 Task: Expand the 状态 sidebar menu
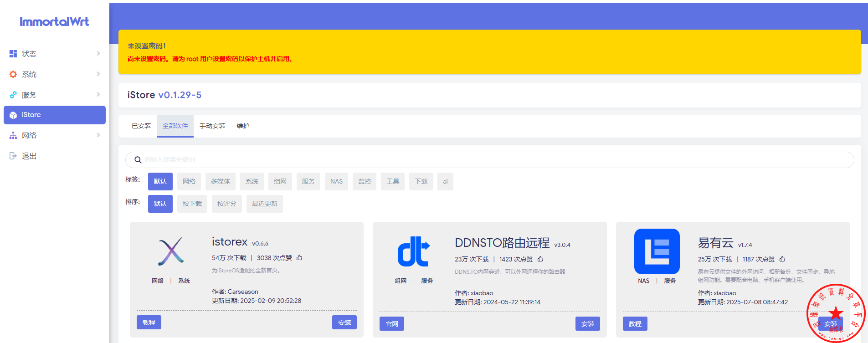[x=54, y=54]
